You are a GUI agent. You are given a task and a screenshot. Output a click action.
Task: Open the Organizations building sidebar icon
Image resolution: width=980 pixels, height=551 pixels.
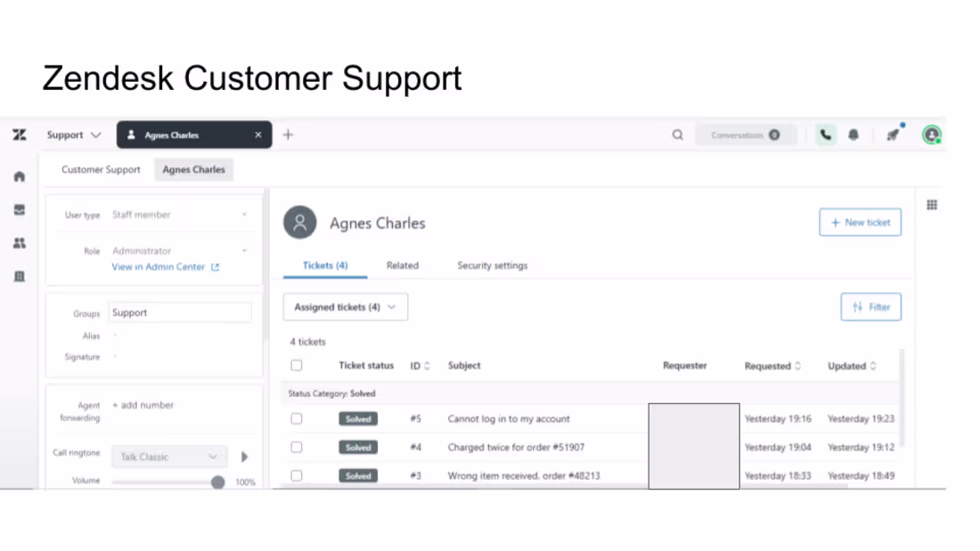(20, 276)
